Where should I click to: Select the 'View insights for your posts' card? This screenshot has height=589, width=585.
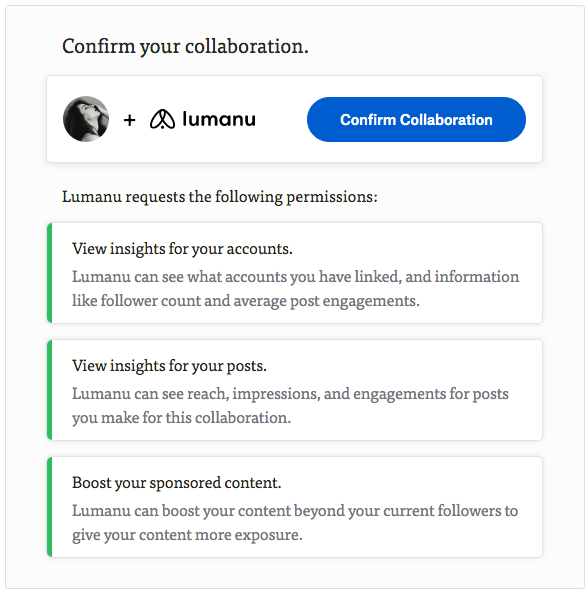tap(294, 390)
